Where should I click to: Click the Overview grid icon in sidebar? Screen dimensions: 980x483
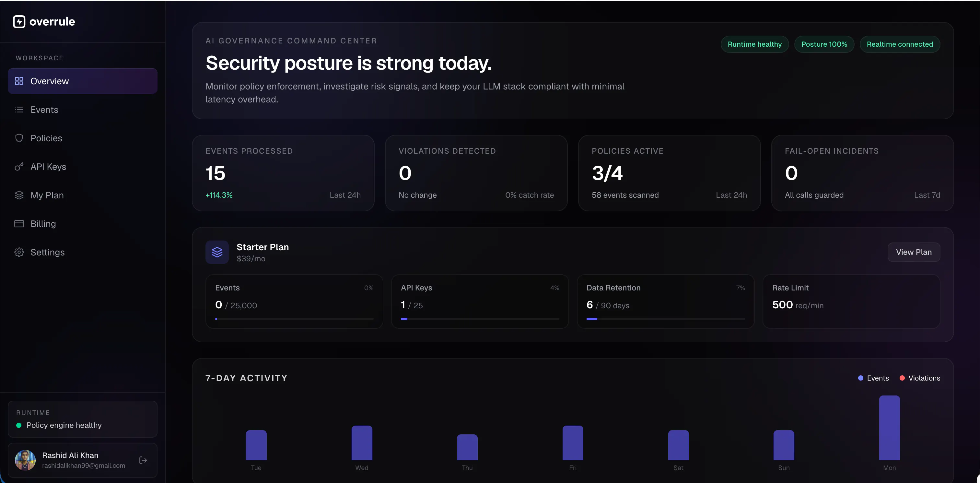(x=19, y=81)
